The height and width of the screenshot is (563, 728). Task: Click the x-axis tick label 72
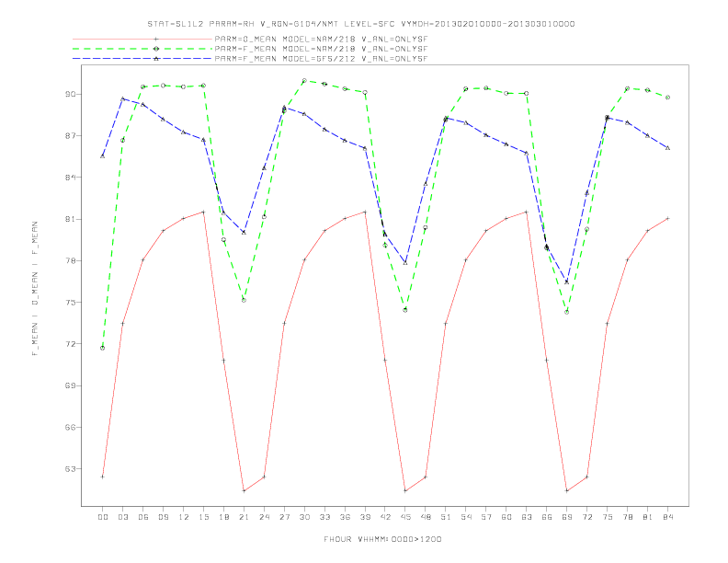(x=587, y=517)
